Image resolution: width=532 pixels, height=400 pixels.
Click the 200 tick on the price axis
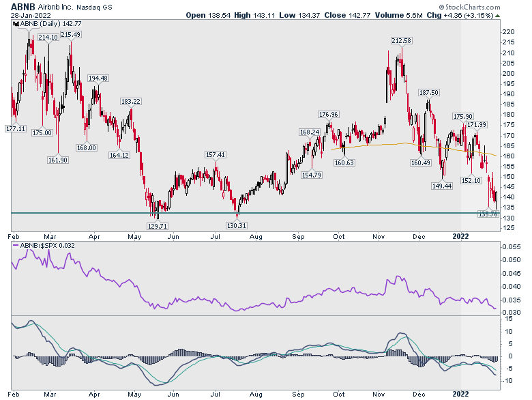click(x=509, y=73)
